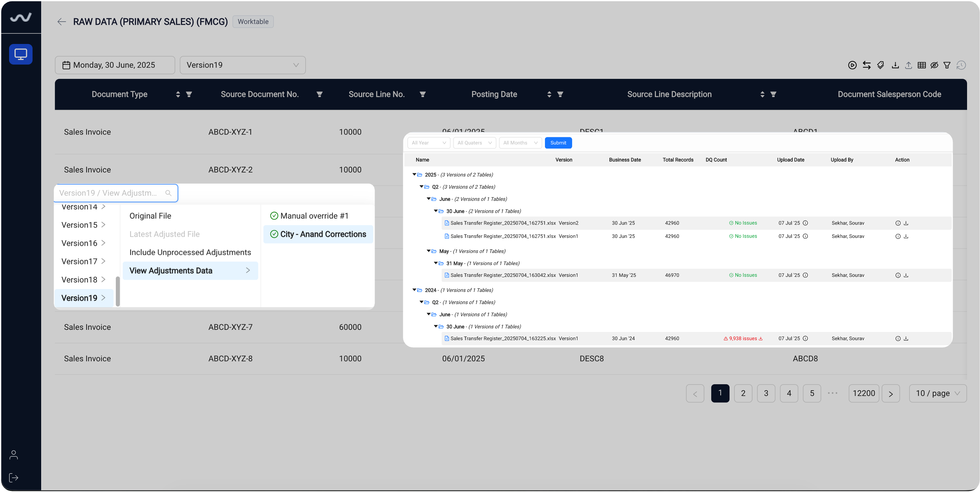980x492 pixels.
Task: Collapse the 2025 tree folder
Action: [x=414, y=175]
